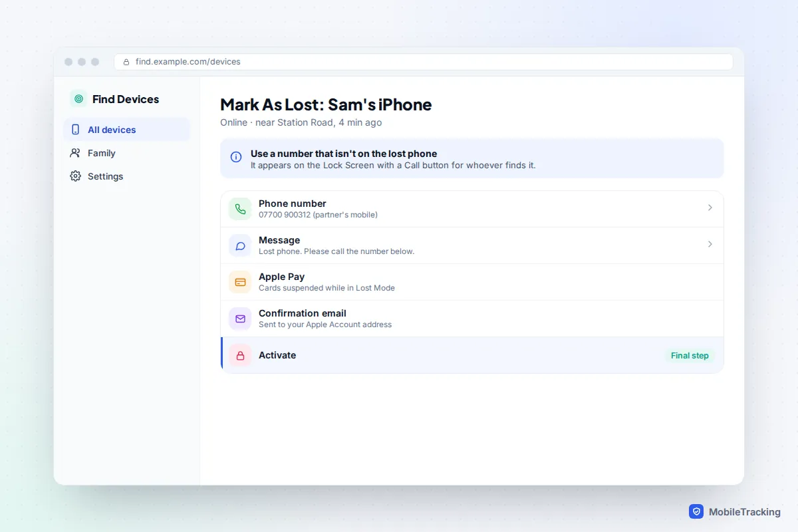
Task: Click the "Mark As Lost: Sam's iPhone" heading
Action: coord(326,104)
